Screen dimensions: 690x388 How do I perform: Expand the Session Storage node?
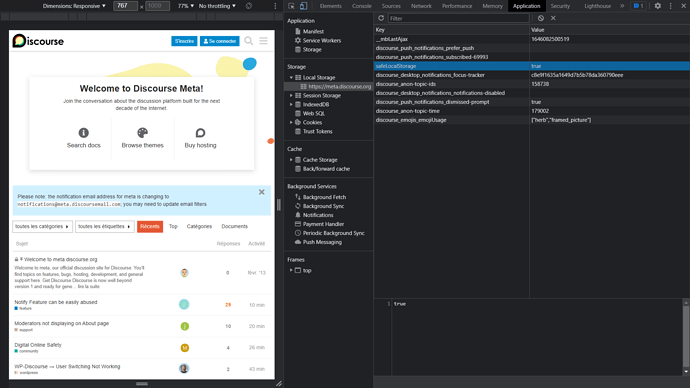click(291, 95)
